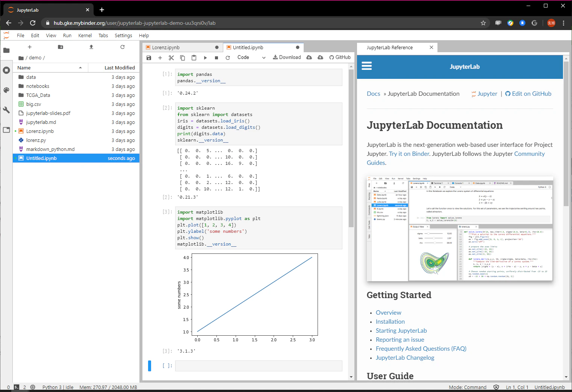Open the Installation link under Getting Started

point(390,322)
